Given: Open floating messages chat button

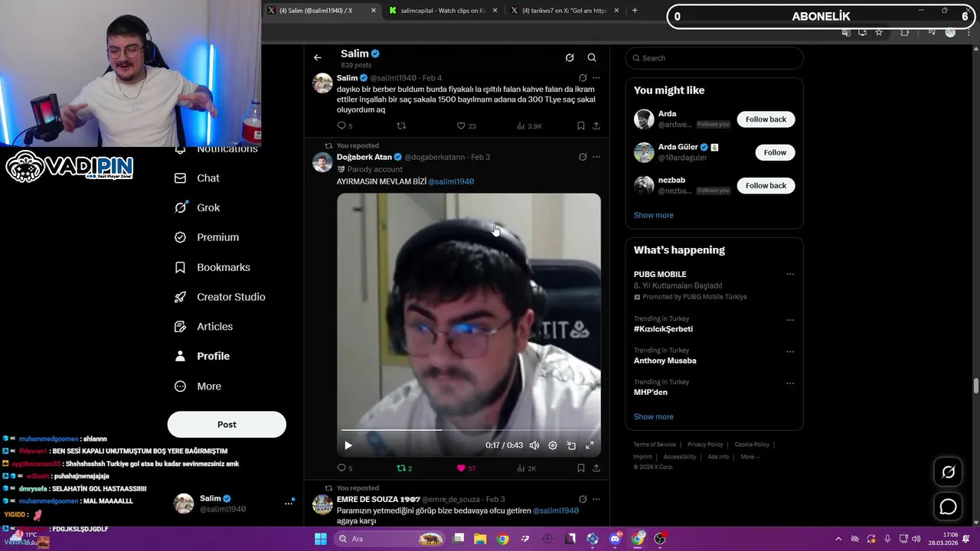Looking at the screenshot, I should coord(948,507).
